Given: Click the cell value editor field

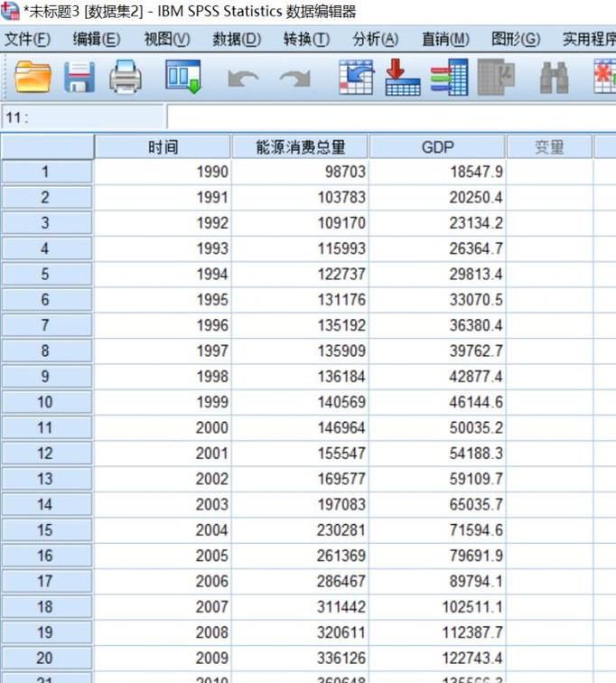Looking at the screenshot, I should click(392, 117).
